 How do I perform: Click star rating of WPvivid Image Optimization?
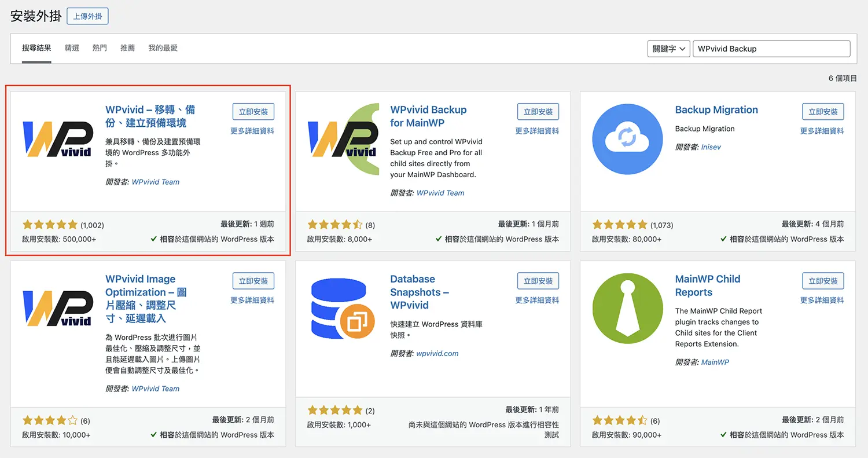(x=50, y=420)
